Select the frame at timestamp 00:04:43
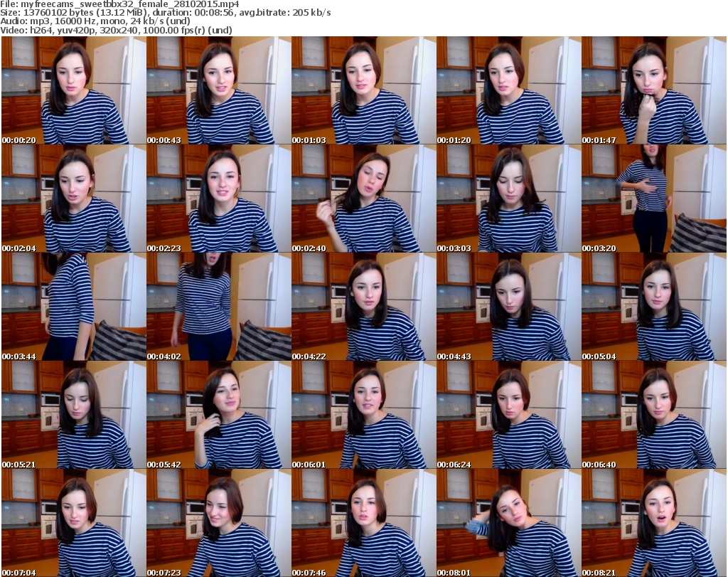728x577 pixels. (508, 307)
